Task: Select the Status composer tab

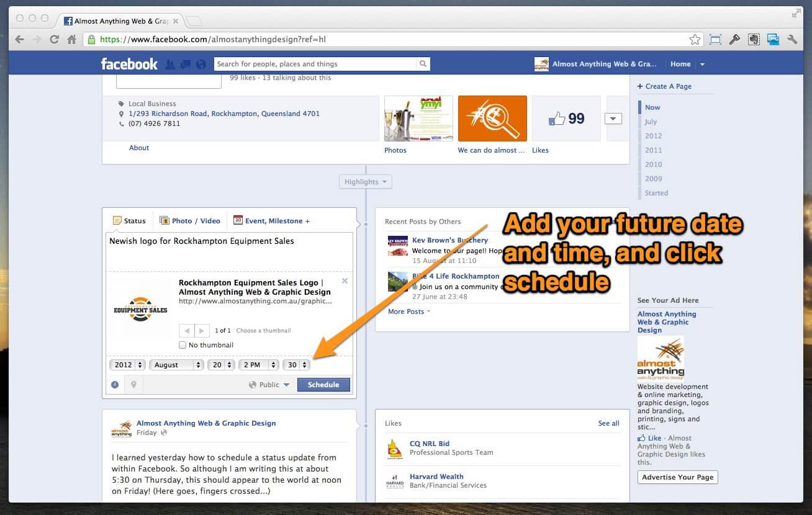Action: [129, 220]
